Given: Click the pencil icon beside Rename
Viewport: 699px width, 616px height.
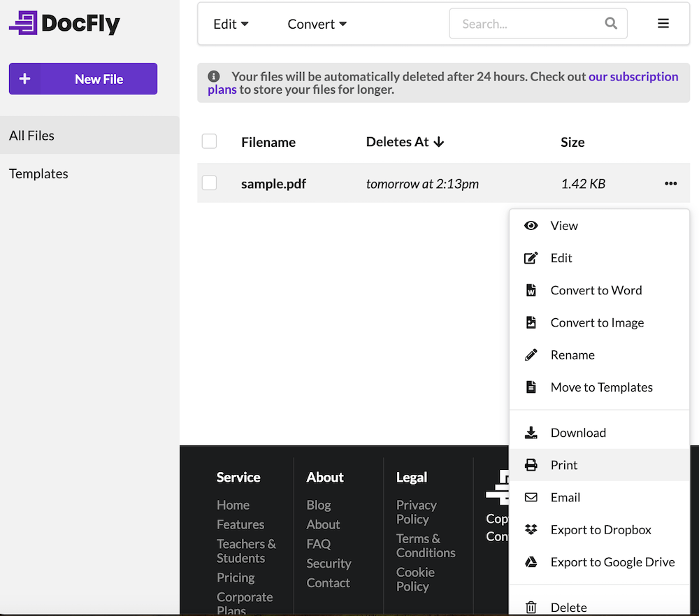Looking at the screenshot, I should (531, 355).
